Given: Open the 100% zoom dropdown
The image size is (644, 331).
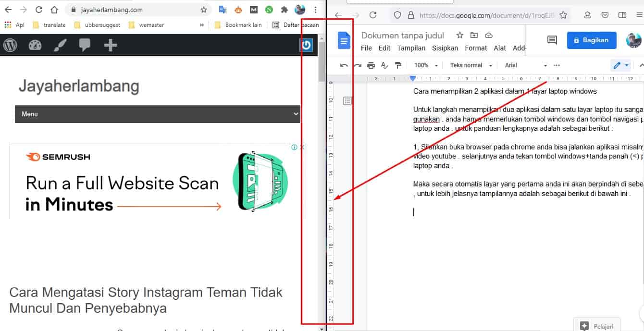Looking at the screenshot, I should [x=426, y=65].
